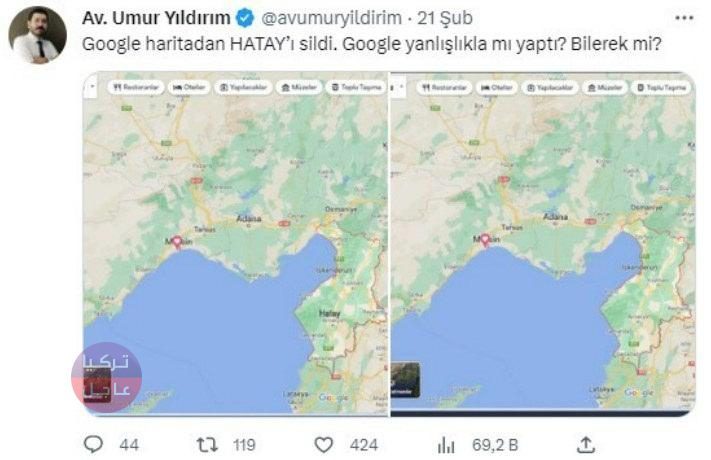Image resolution: width=711 pixels, height=460 pixels.
Task: Like the tweet with the heart icon
Action: [x=324, y=445]
